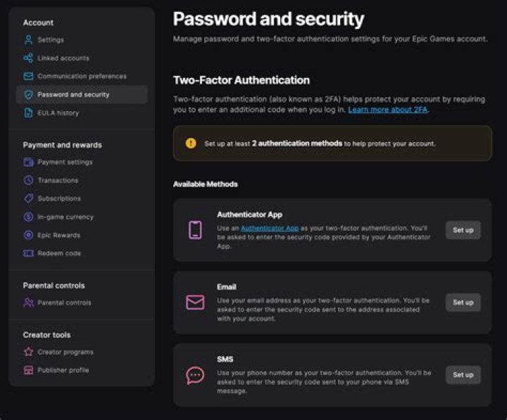Click the Parental controls people icon
The height and width of the screenshot is (420, 507).
(28, 303)
